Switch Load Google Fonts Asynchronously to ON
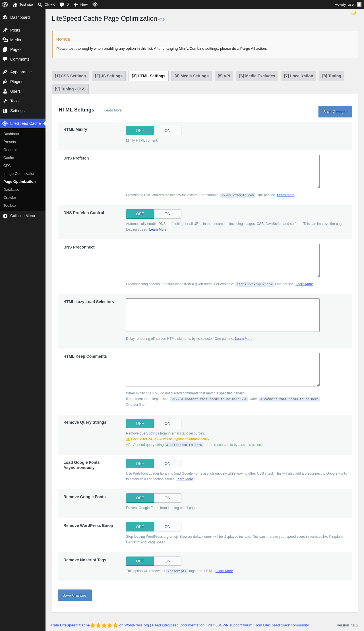364x631 pixels. click(167, 464)
